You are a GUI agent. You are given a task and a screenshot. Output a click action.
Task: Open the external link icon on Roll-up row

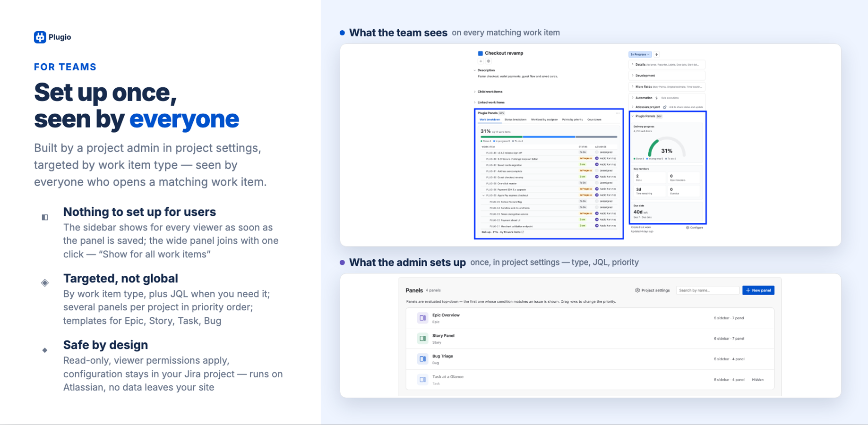pyautogui.click(x=523, y=232)
